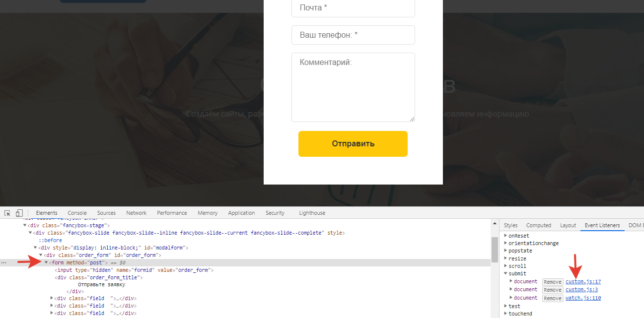This screenshot has width=644, height=318.
Task: Toggle the device toolbar icon
Action: (19, 213)
